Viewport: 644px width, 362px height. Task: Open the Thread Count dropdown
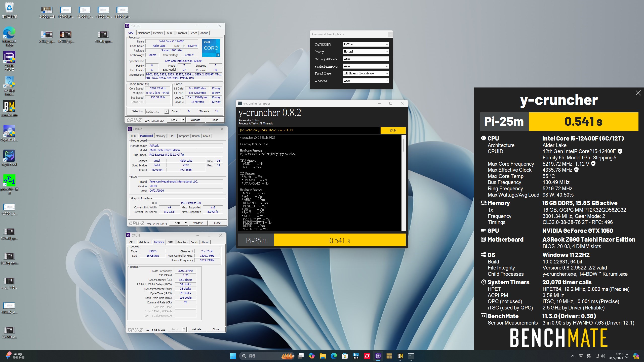pyautogui.click(x=366, y=73)
